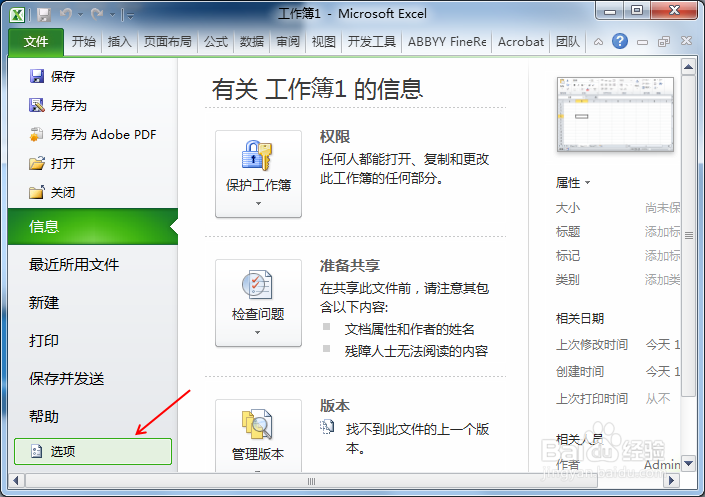Viewport: 705px width, 497px height.
Task: Click the 标题 property value field
Action: [662, 232]
